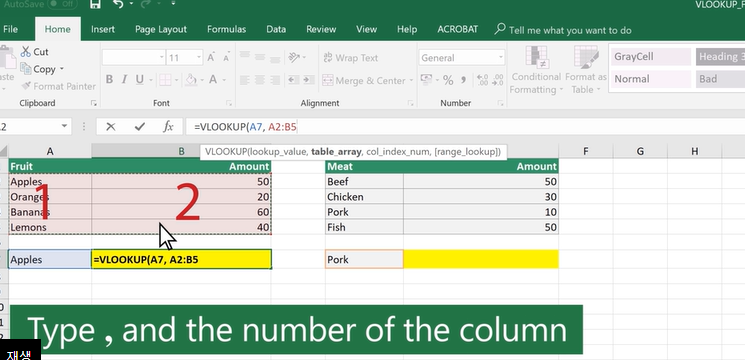Open the Page Layout tab
The image size is (745, 360).
click(x=161, y=29)
